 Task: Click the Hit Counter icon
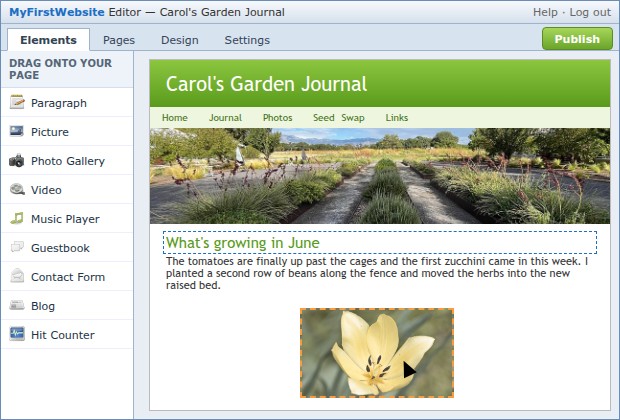[17, 334]
